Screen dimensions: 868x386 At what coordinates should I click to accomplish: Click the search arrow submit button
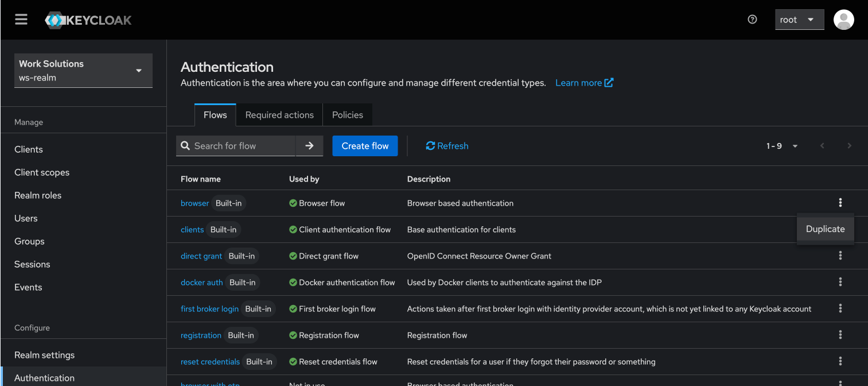pyautogui.click(x=309, y=146)
